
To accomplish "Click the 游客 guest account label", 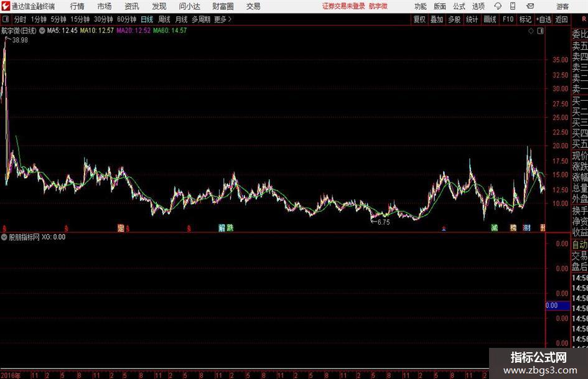I will coord(562,7).
